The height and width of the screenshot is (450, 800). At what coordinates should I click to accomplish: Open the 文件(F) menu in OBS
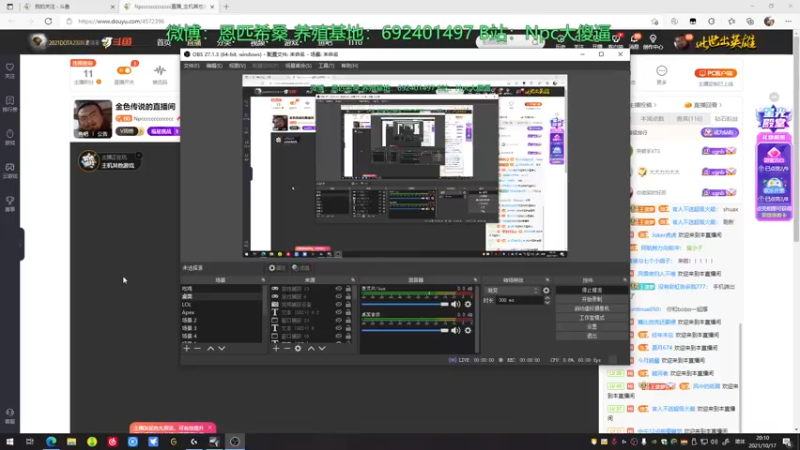(x=191, y=66)
